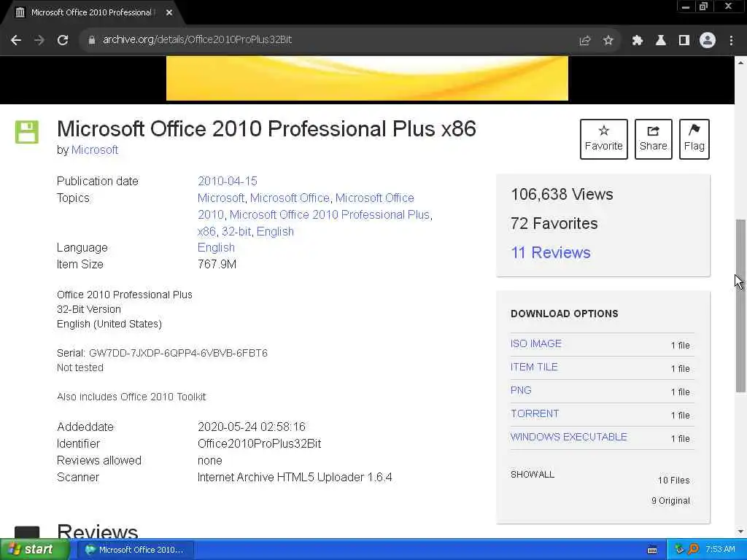Click the green floppy disk software icon
Viewport: 747px width, 560px height.
[27, 132]
